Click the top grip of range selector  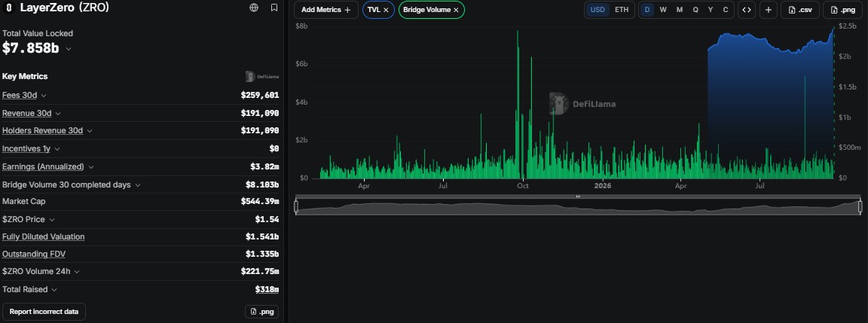(x=578, y=197)
